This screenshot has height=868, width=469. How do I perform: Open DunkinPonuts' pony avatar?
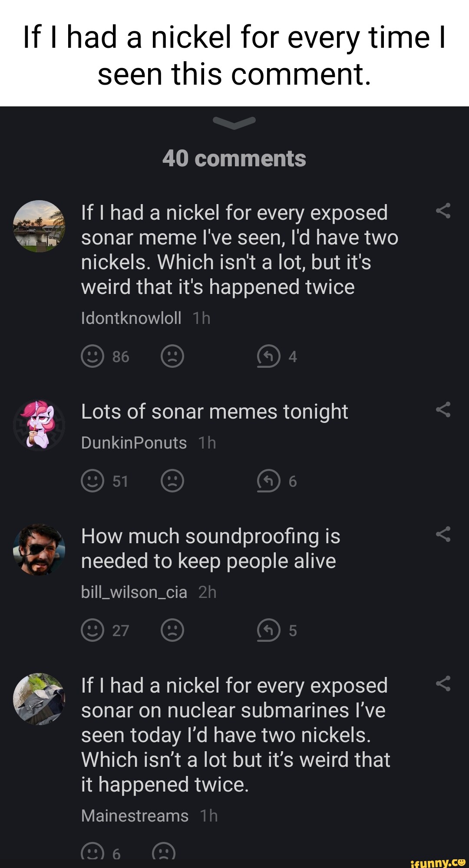click(x=39, y=425)
